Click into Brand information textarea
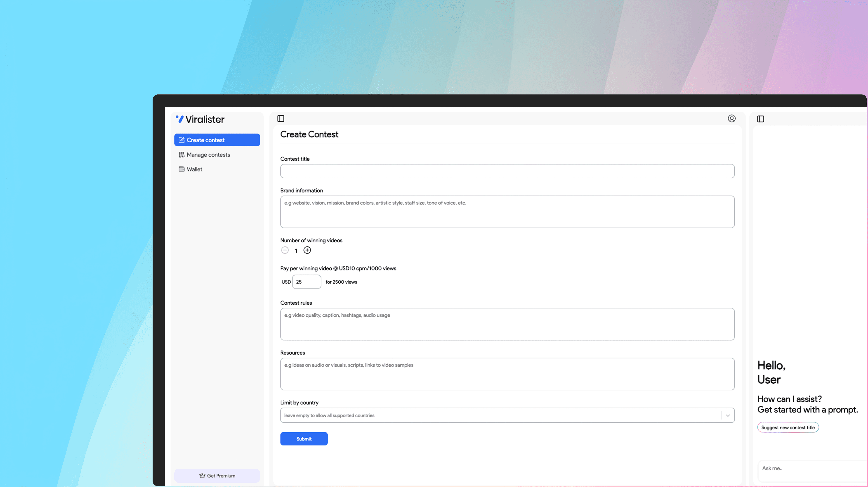 coord(507,212)
